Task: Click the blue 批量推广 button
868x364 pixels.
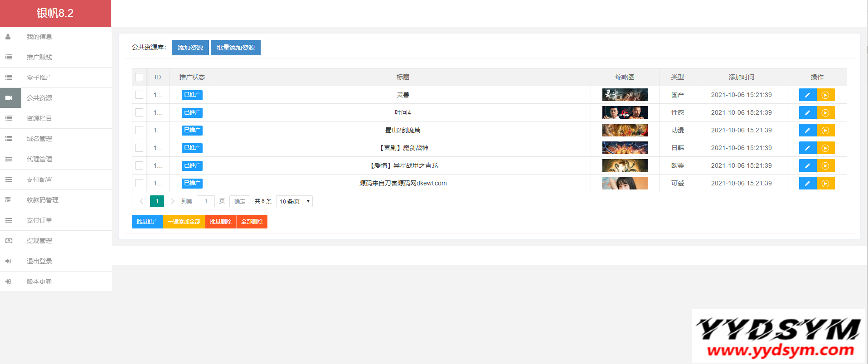Action: coord(147,222)
